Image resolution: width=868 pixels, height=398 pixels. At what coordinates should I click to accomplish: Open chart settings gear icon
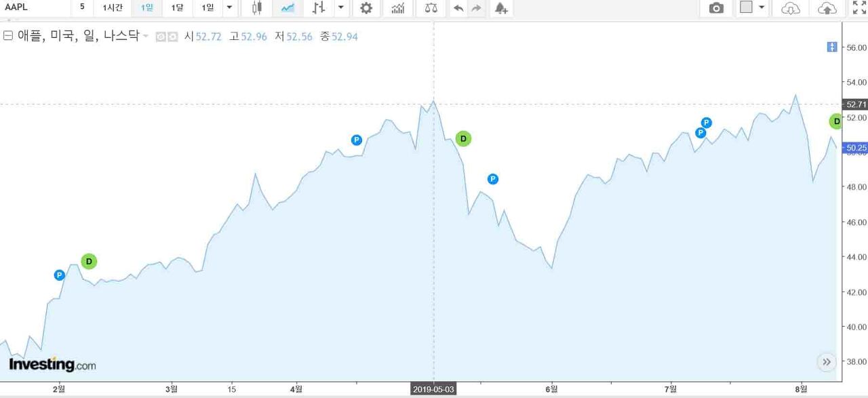(366, 8)
